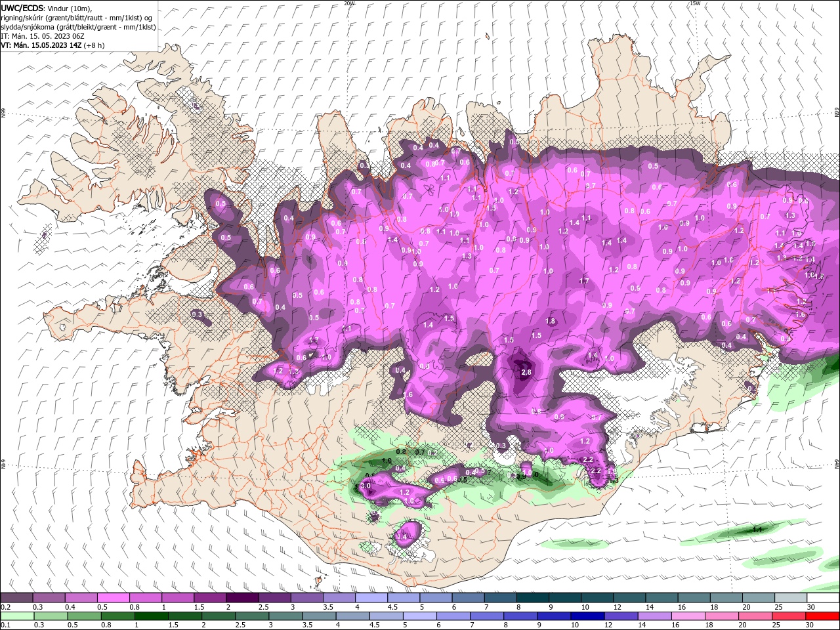Click the '(+8 h)' forecast offset text

pos(94,46)
